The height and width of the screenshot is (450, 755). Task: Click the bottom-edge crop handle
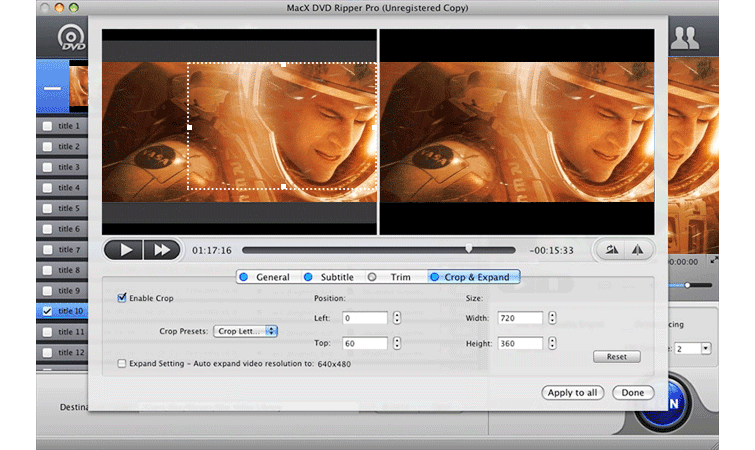coord(284,186)
